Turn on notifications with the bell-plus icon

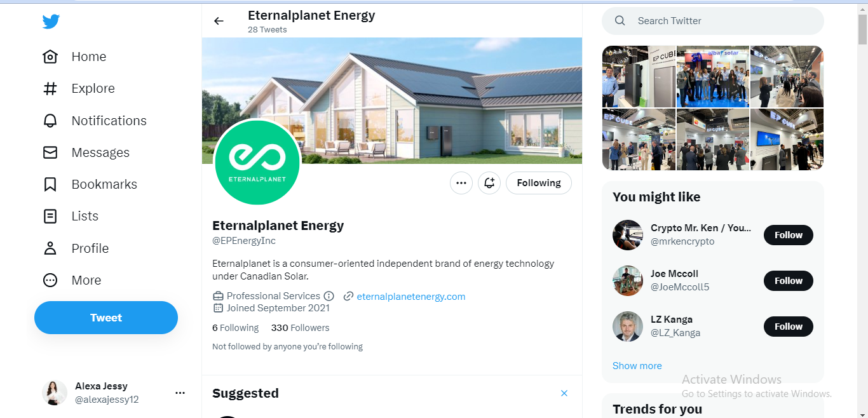coord(489,183)
